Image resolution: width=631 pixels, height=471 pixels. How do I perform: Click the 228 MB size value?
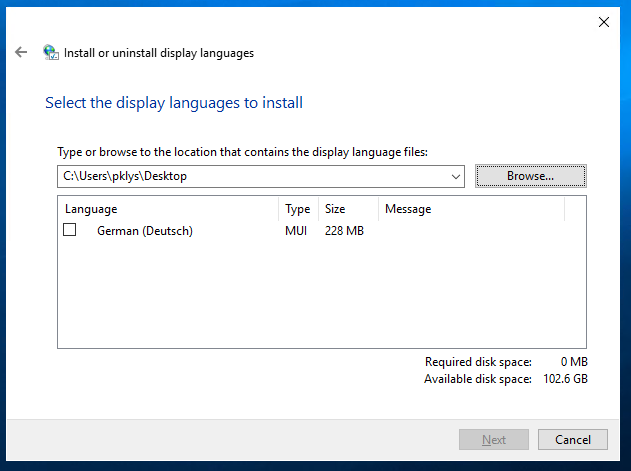point(344,231)
